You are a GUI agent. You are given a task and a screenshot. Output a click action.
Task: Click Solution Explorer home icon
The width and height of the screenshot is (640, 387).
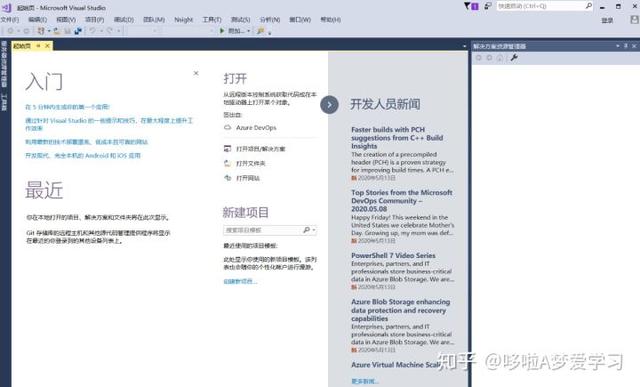[x=500, y=58]
